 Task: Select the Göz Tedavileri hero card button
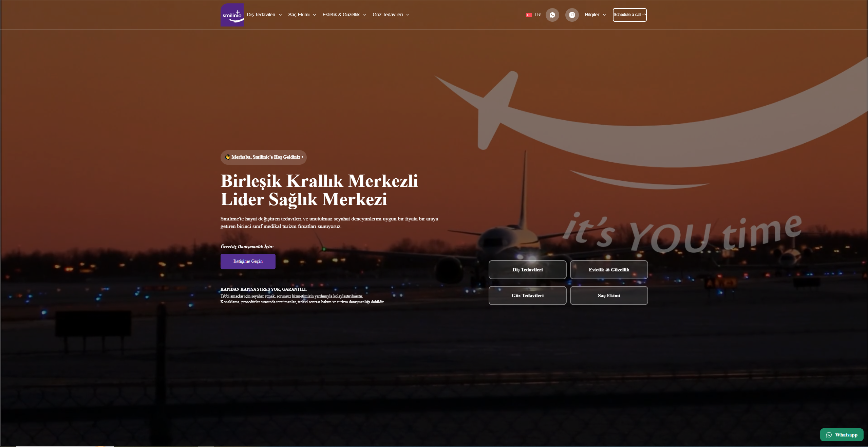click(527, 296)
